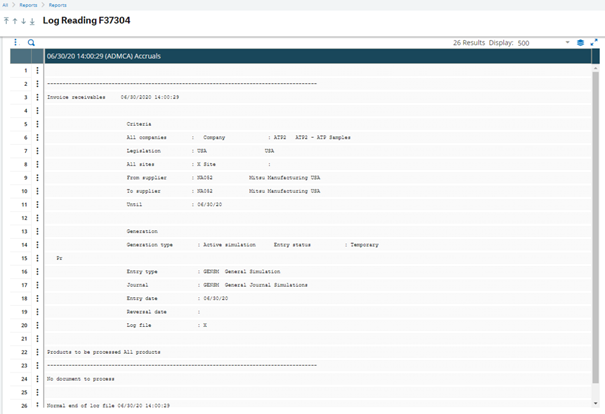Open row 1 three-dot actions menu
The height and width of the screenshot is (414, 605).
pyautogui.click(x=37, y=70)
